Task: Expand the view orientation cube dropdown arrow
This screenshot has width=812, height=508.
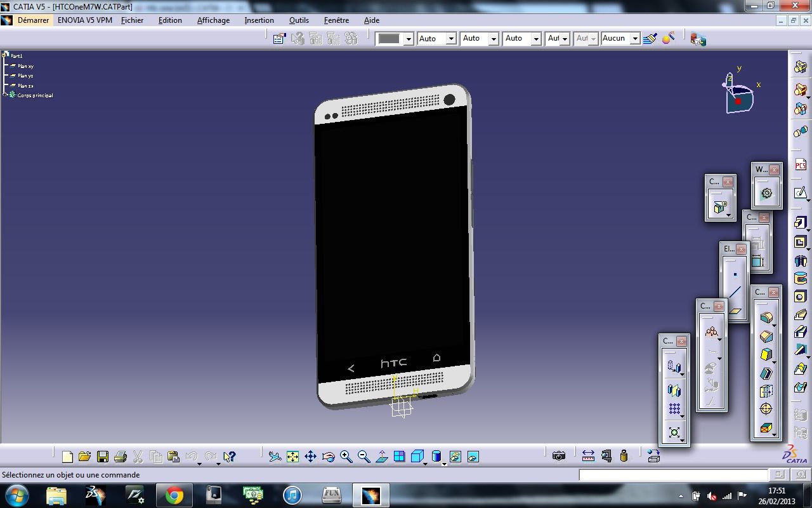Action: tap(425, 464)
